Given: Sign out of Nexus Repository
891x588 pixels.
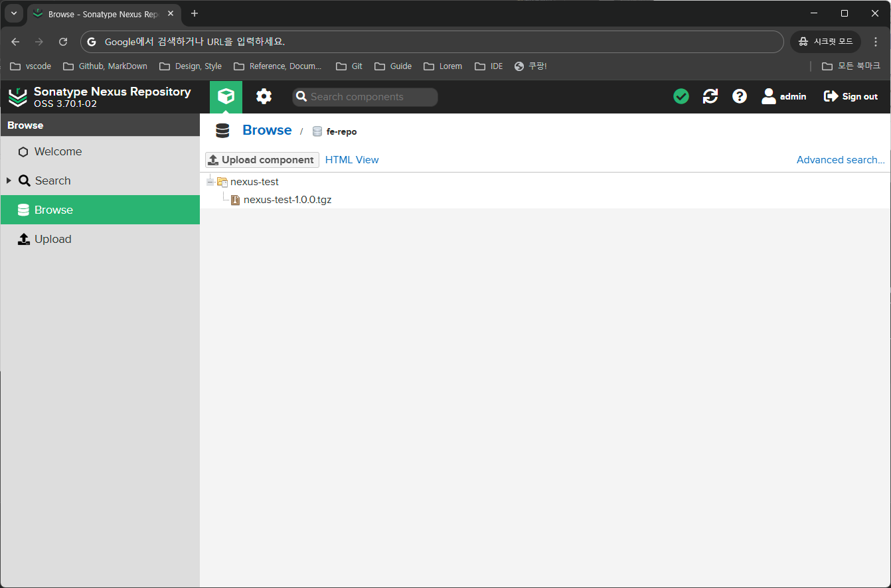Looking at the screenshot, I should 850,96.
